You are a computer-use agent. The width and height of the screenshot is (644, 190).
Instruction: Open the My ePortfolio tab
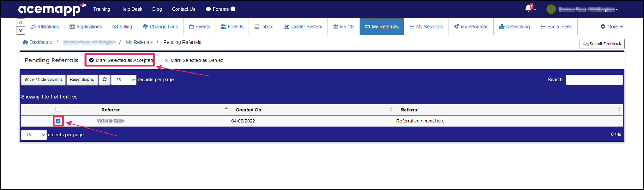pyautogui.click(x=471, y=27)
